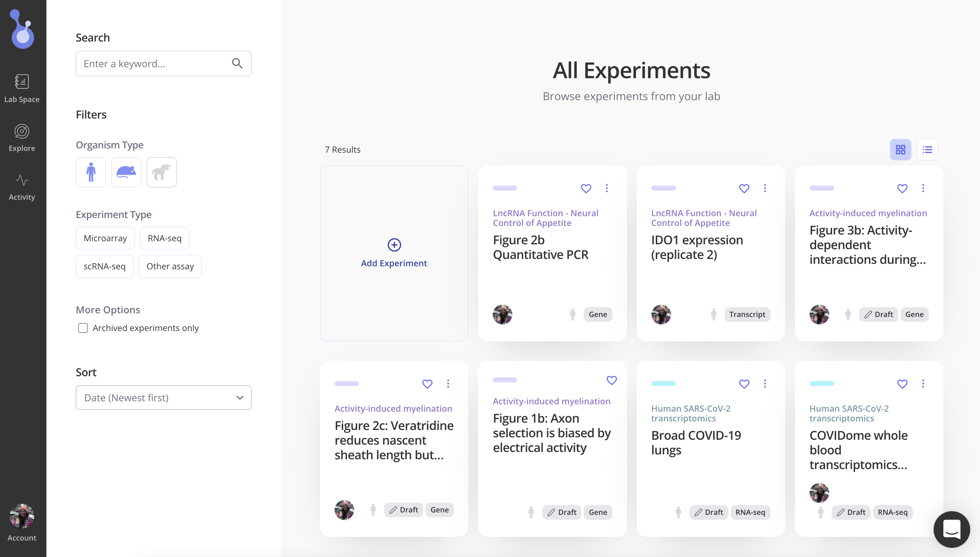Open LncRNA Function project on IDO1 card

704,218
